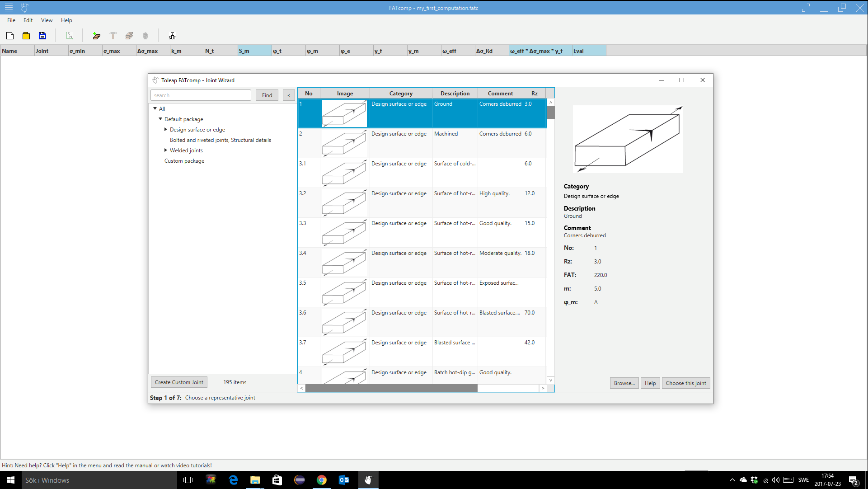
Task: Click the Browse... button
Action: (x=624, y=383)
